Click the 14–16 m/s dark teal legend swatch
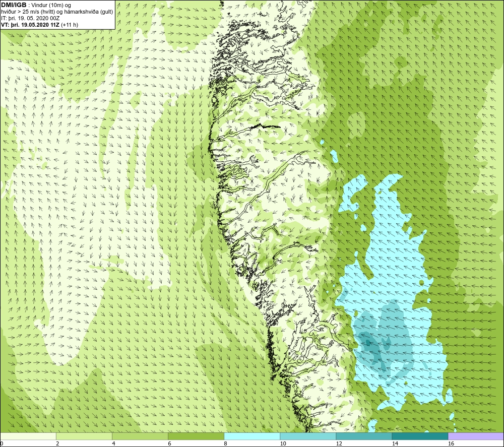 point(420,436)
